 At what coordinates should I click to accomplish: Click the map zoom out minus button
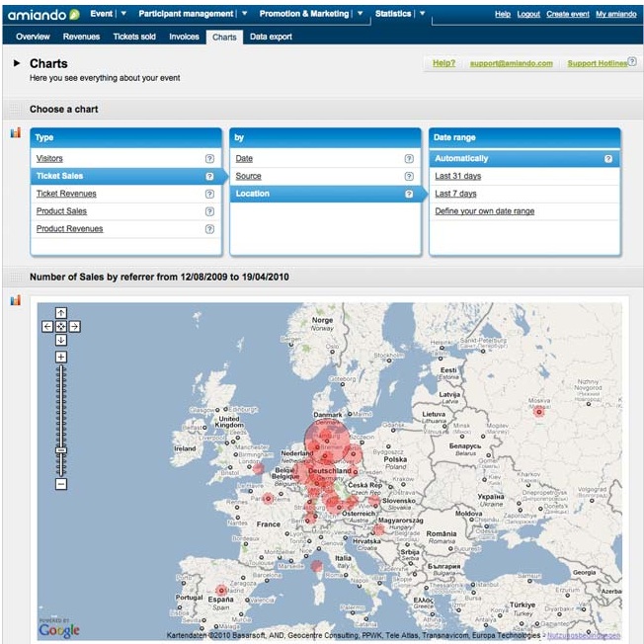click(61, 484)
